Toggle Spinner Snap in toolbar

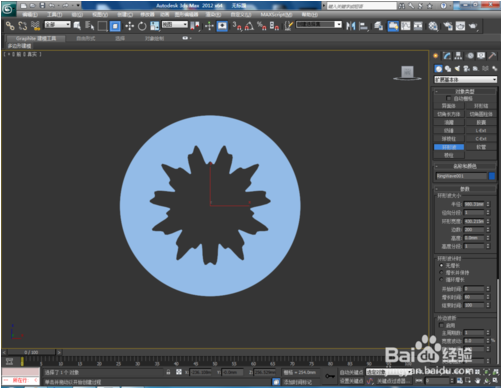[x=274, y=26]
